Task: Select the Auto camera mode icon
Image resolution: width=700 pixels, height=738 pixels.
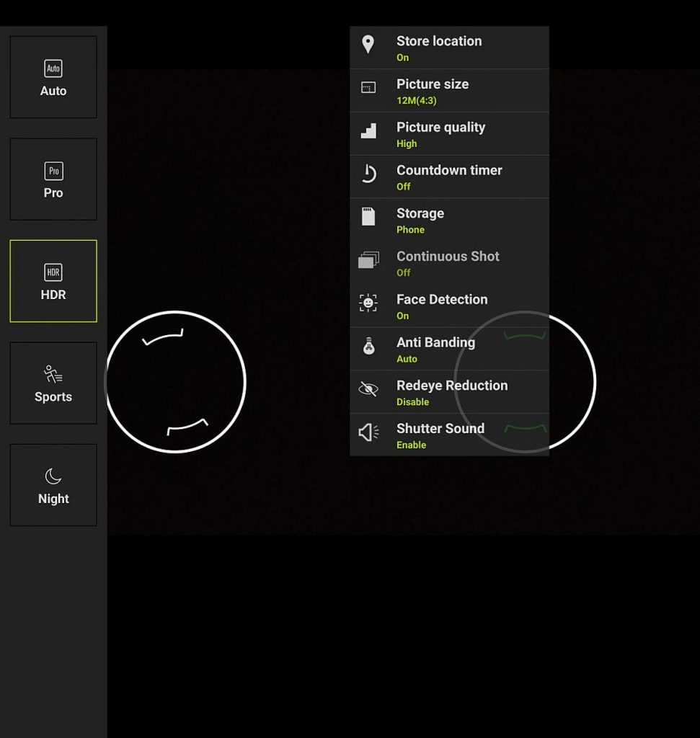Action: coord(53,68)
